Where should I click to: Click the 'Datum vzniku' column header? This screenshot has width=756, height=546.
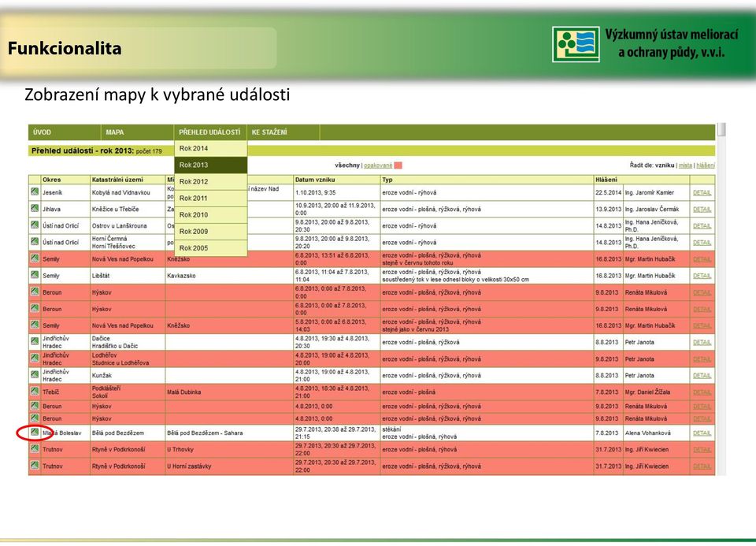(x=336, y=180)
